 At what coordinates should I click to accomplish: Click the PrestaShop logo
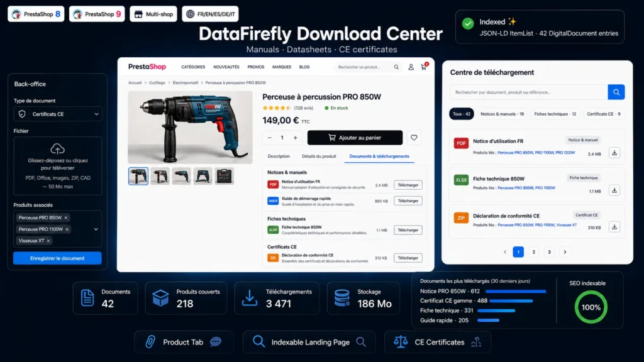pyautogui.click(x=147, y=67)
